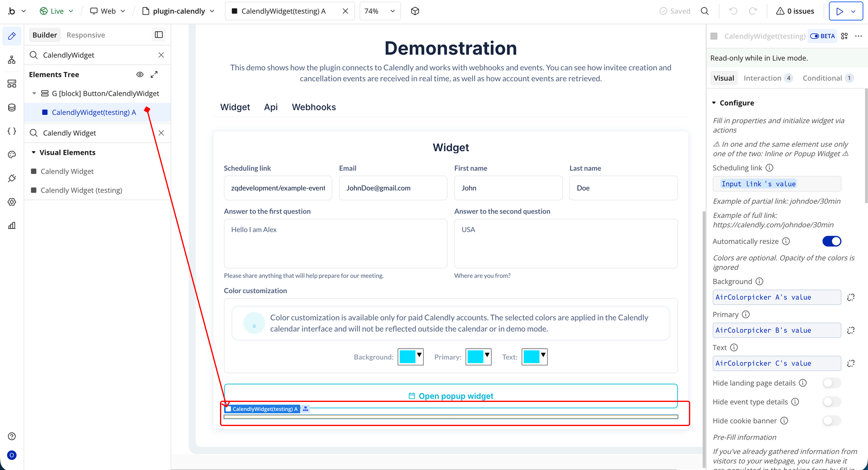Open the Data tab database icon
Screen dimensions: 868x470
pos(11,108)
